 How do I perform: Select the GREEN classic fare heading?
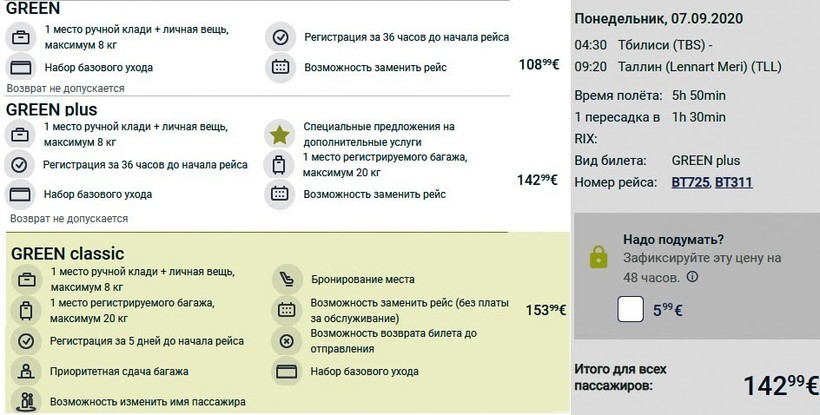click(x=67, y=253)
